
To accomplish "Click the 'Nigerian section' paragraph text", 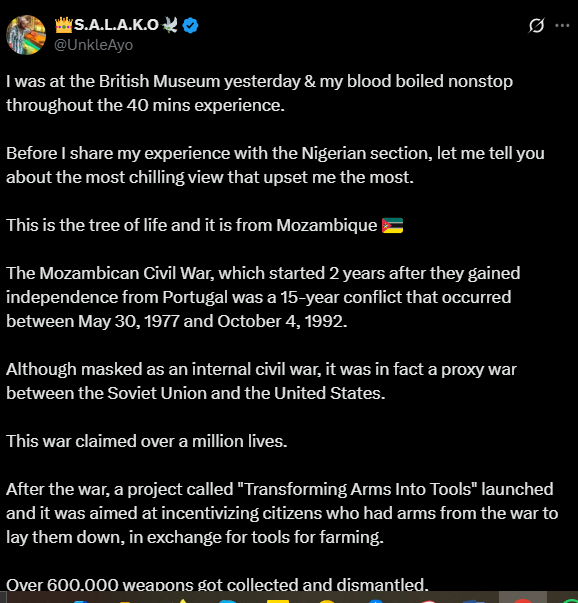I will 275,165.
